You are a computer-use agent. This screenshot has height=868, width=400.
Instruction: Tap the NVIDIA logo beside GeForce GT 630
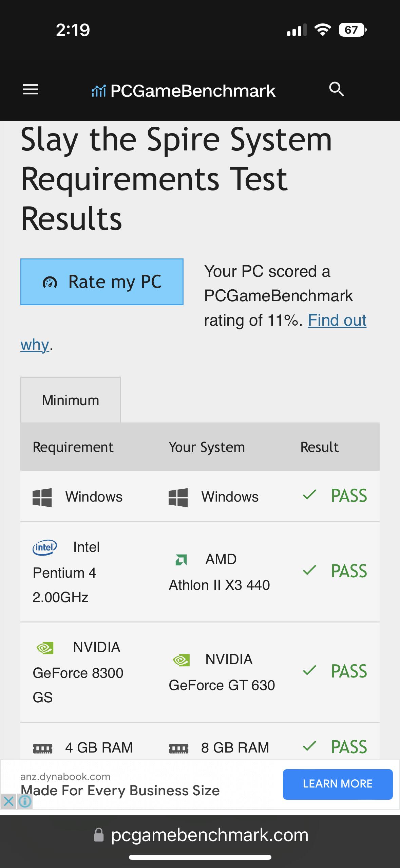pos(181,660)
